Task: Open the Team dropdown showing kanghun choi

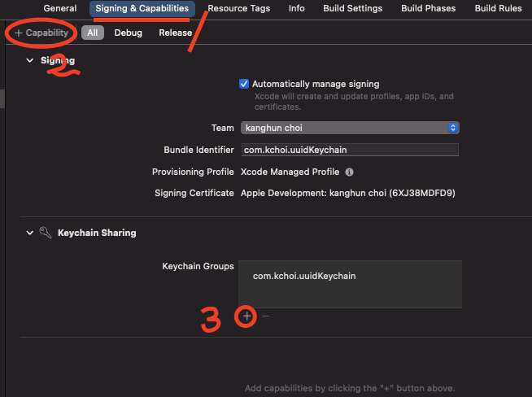Action: [350, 128]
